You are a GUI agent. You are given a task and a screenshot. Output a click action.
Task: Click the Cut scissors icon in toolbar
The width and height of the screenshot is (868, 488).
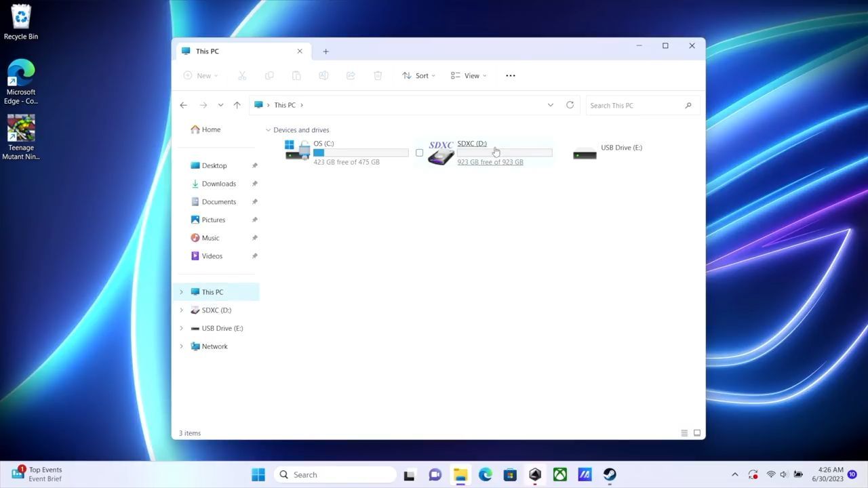pyautogui.click(x=242, y=75)
